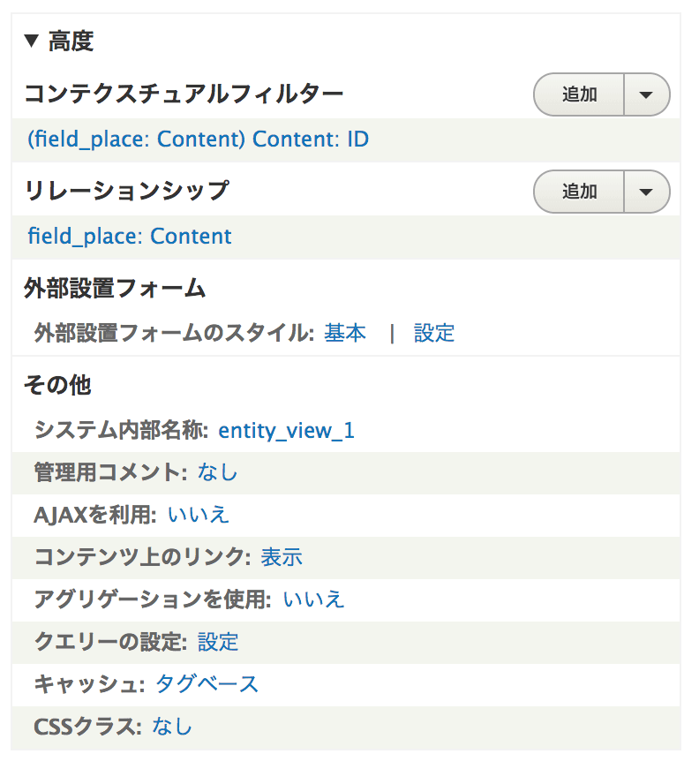
Task: Edit system name entity_view_1
Action: pos(286,430)
